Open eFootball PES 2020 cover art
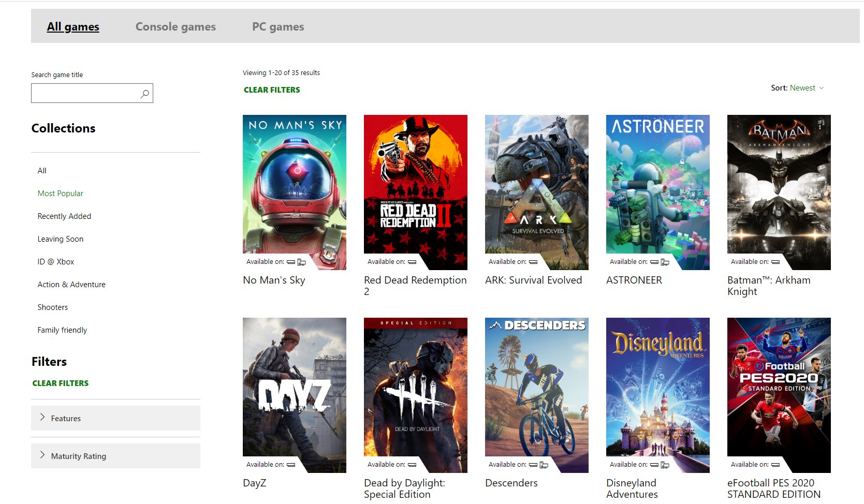This screenshot has height=504, width=864. (779, 395)
